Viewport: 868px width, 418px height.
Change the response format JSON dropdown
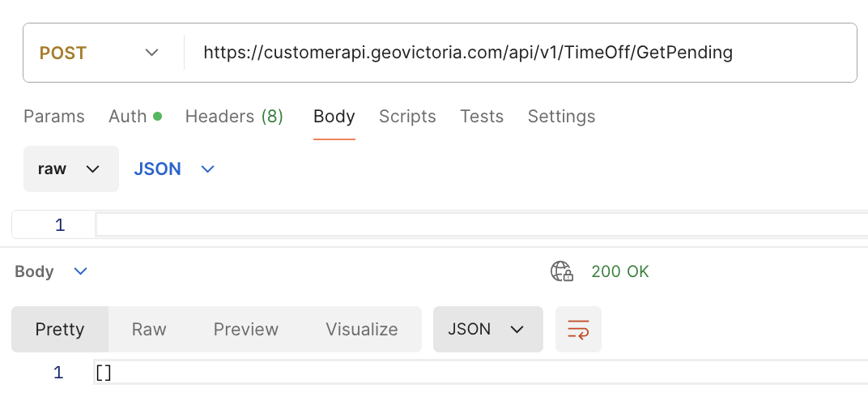(x=487, y=329)
